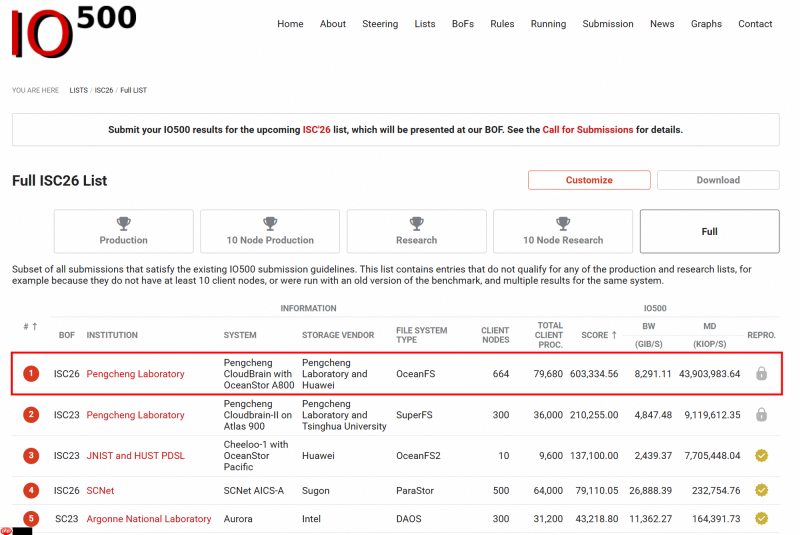800x535 pixels.
Task: Switch to the Production list tab
Action: tap(123, 231)
